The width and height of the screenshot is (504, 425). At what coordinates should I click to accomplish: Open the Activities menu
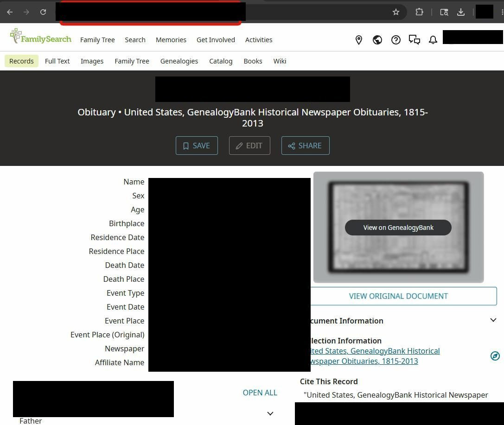tap(259, 40)
